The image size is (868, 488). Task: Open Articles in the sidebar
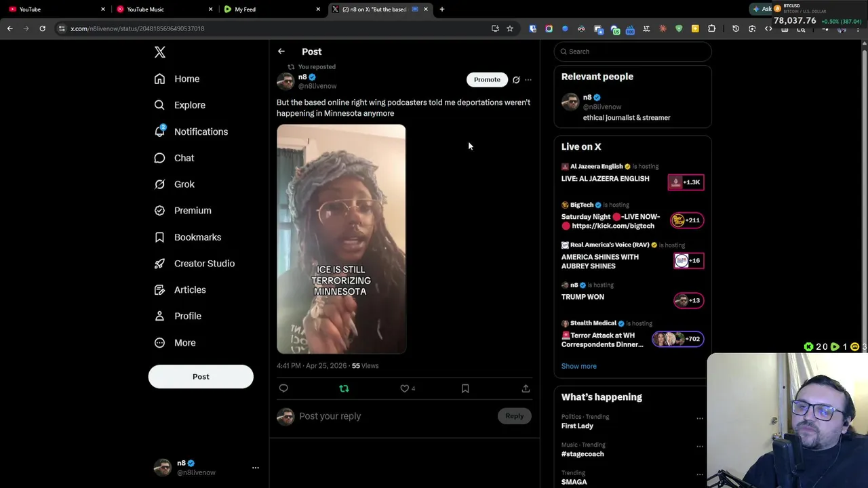tap(180, 290)
